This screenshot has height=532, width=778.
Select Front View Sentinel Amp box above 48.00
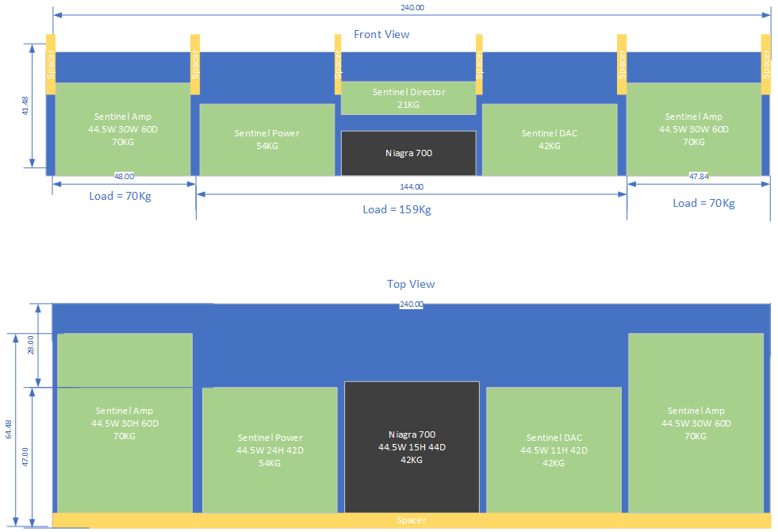point(123,129)
